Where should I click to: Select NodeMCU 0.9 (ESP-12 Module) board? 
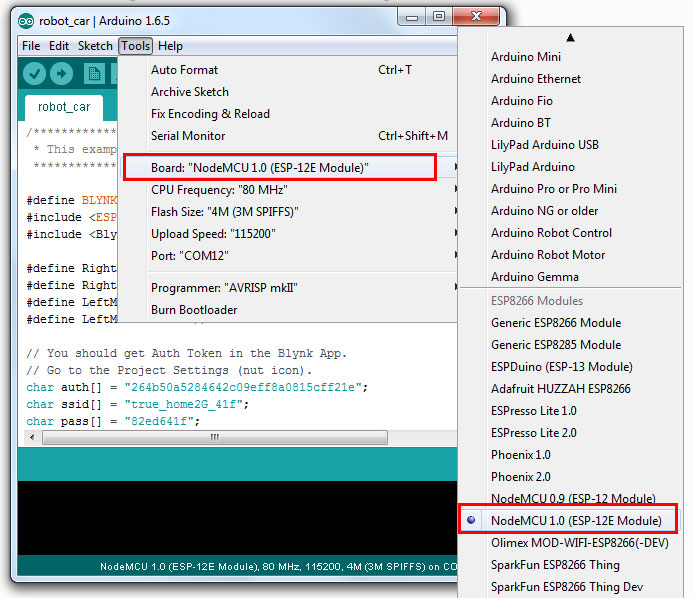coord(570,498)
